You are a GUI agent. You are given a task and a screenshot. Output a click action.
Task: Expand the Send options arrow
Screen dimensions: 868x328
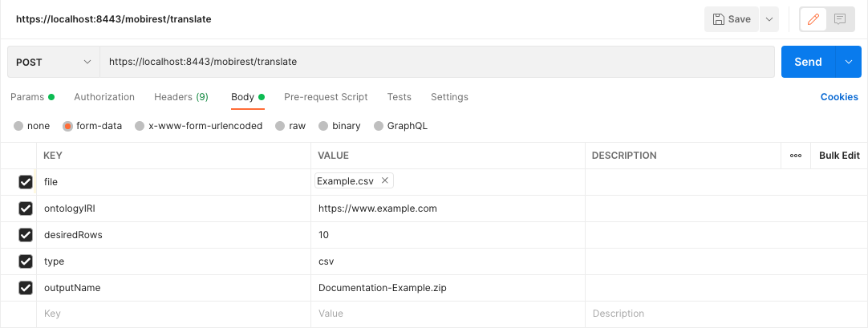coord(849,62)
